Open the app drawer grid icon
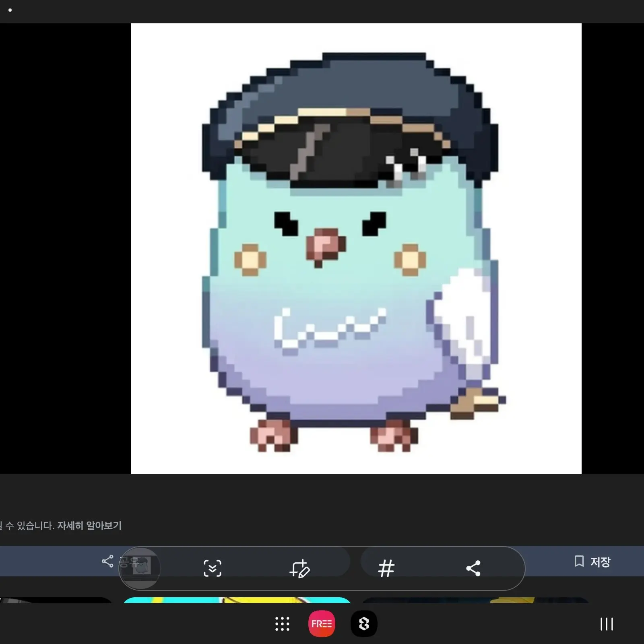The width and height of the screenshot is (644, 644). pyautogui.click(x=282, y=623)
